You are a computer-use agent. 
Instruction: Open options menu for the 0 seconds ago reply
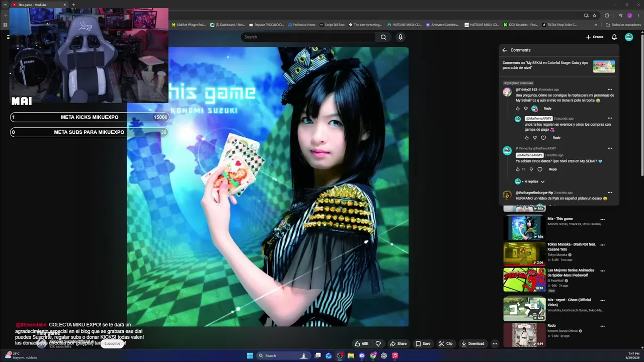(x=610, y=119)
